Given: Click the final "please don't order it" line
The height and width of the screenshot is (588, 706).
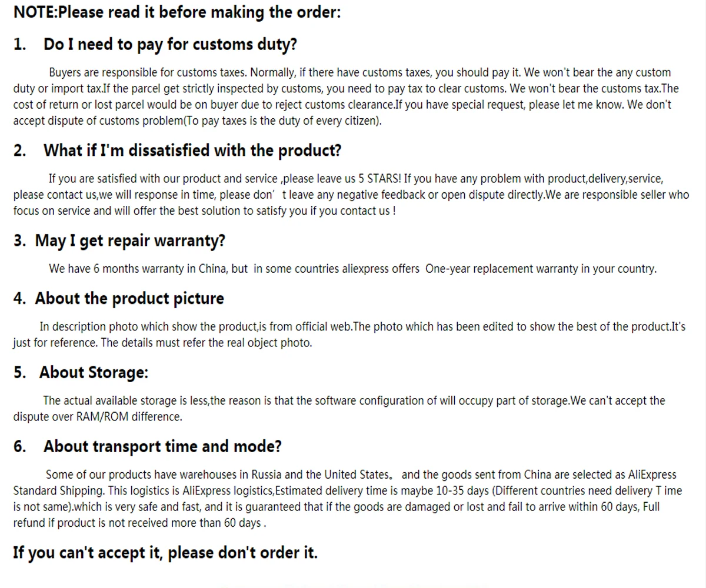Looking at the screenshot, I should [165, 553].
